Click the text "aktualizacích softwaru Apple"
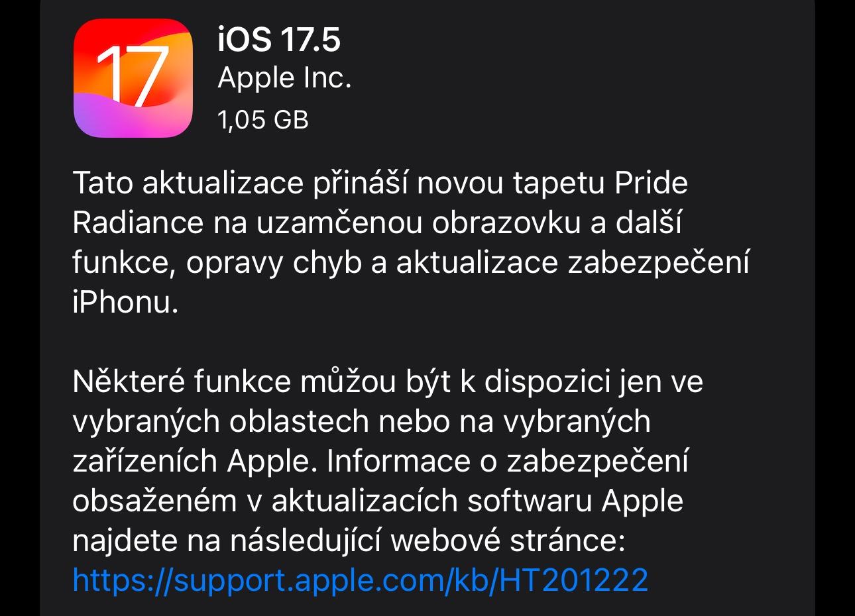 (x=477, y=501)
